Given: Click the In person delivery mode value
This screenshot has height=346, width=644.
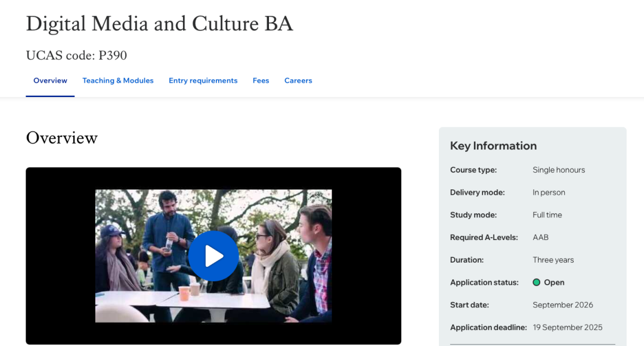Looking at the screenshot, I should click(549, 192).
